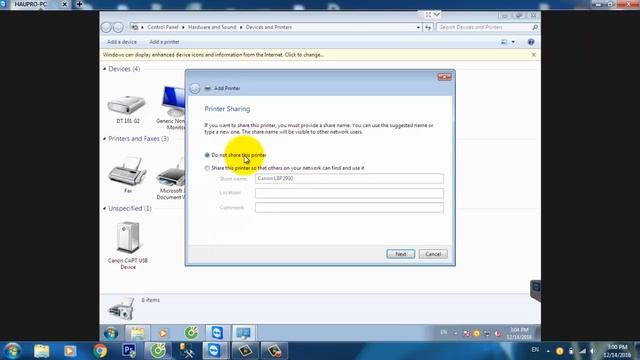The width and height of the screenshot is (640, 360).
Task: Go back in the Add Printer wizard
Action: click(x=195, y=88)
